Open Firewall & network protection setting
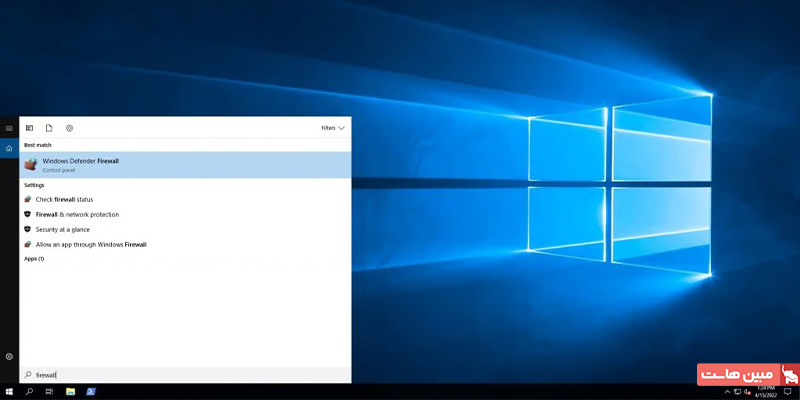 coord(185,215)
